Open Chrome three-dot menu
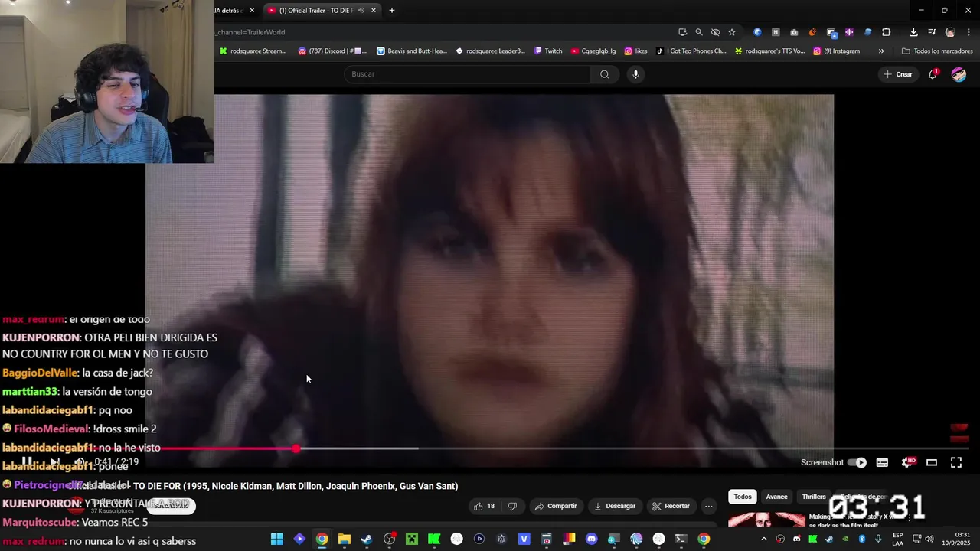 tap(969, 32)
